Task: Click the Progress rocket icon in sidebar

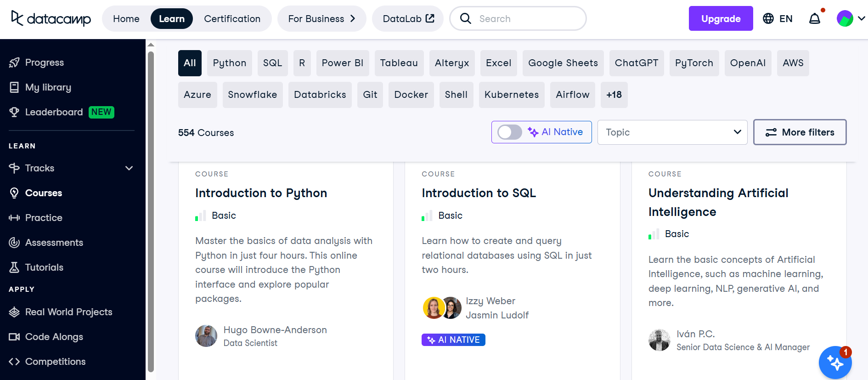Action: pos(14,62)
